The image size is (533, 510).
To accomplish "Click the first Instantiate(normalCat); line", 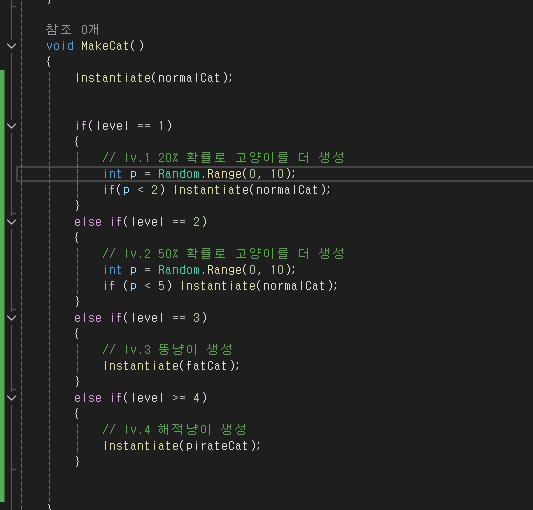I will [x=154, y=78].
